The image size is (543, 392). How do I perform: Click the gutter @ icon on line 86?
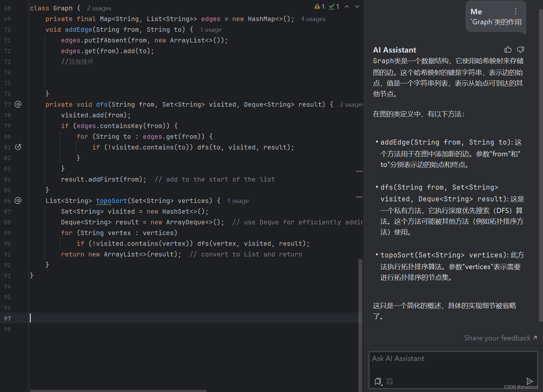18,200
